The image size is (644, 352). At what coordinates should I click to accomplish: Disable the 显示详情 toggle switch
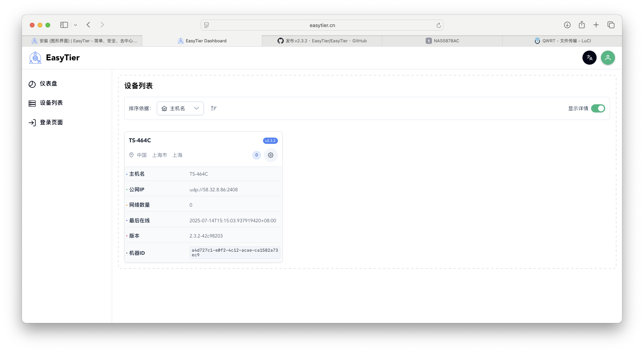coord(598,109)
